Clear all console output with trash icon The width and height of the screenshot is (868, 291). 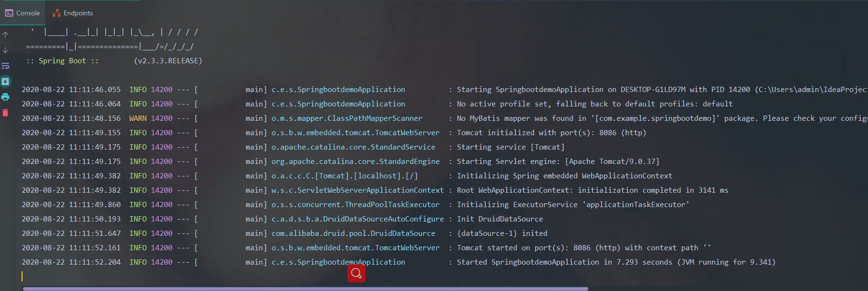point(6,113)
